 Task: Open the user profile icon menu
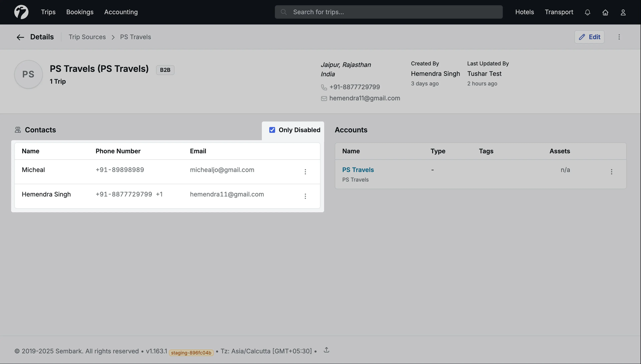tap(623, 12)
